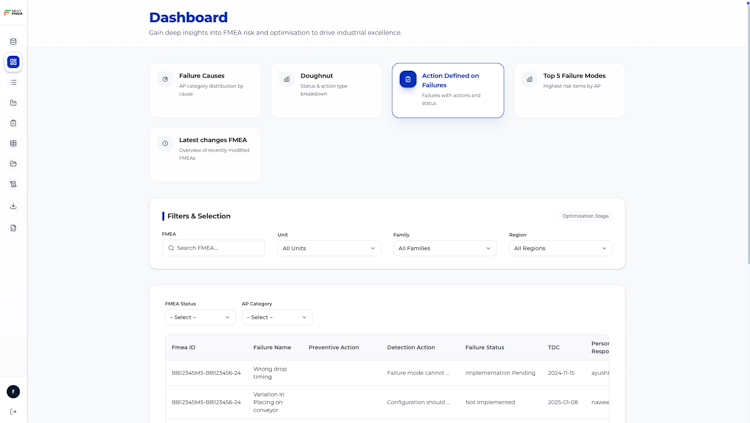Image resolution: width=750 pixels, height=423 pixels.
Task: Open the document report sidebar icon
Action: point(13,228)
